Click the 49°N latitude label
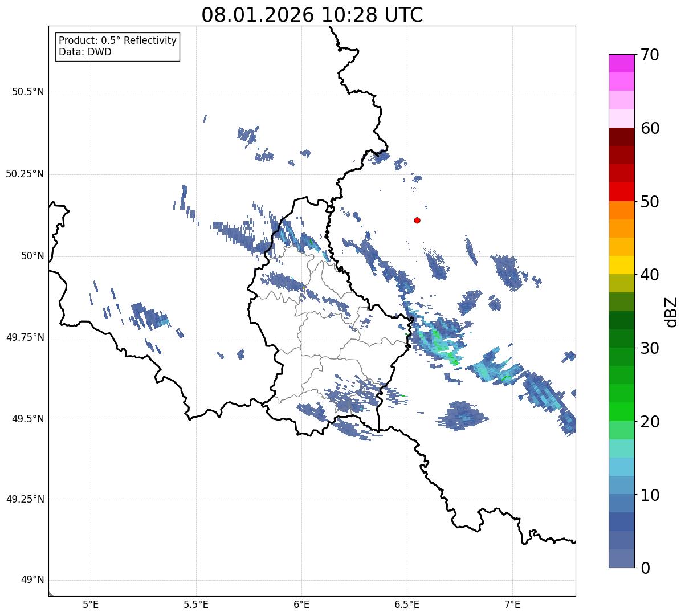The image size is (685, 616). [32, 580]
